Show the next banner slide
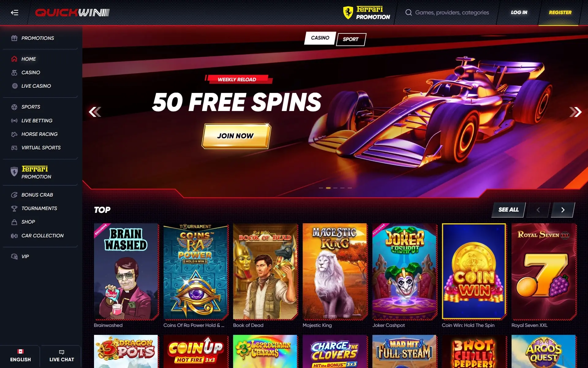The image size is (588, 368). pyautogui.click(x=575, y=112)
